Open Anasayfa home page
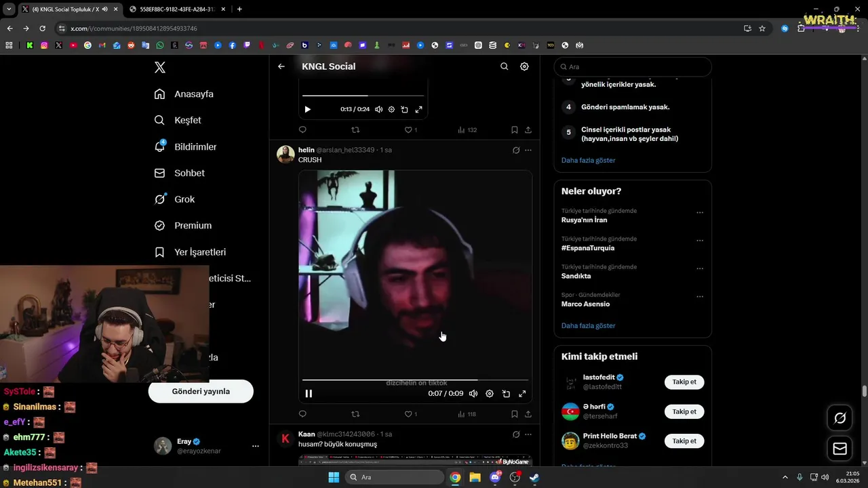Viewport: 868px width, 488px height. [184, 94]
